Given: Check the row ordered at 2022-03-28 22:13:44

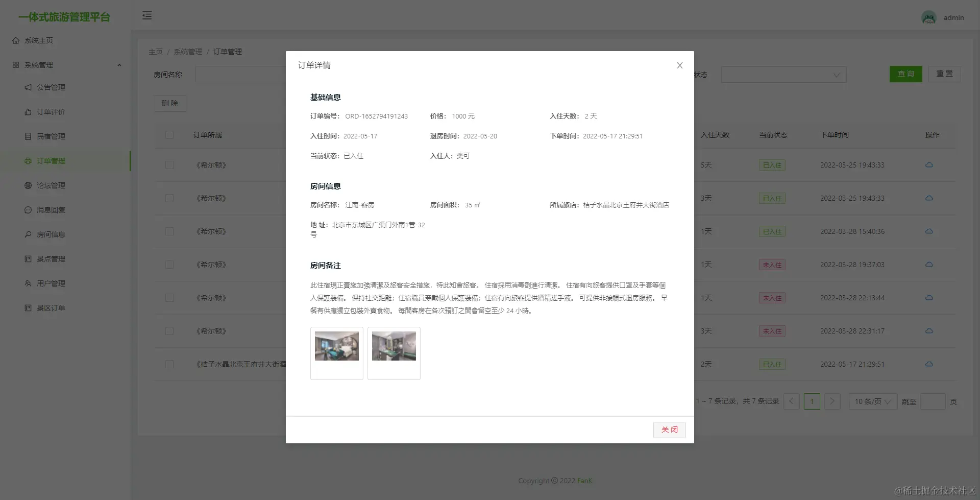Looking at the screenshot, I should click(x=169, y=298).
